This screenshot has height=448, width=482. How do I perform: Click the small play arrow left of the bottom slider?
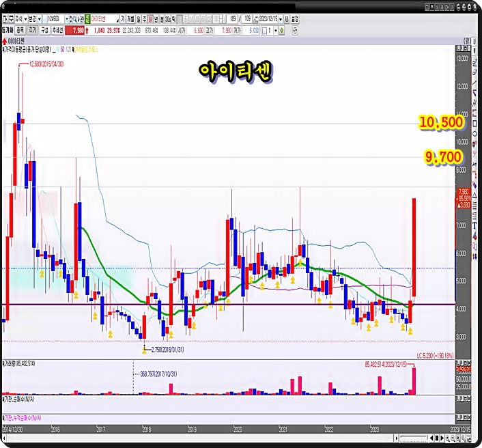coord(396,438)
